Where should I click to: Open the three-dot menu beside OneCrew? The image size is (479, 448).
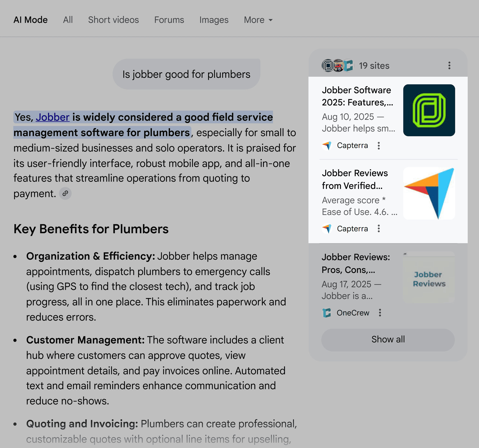tap(380, 313)
